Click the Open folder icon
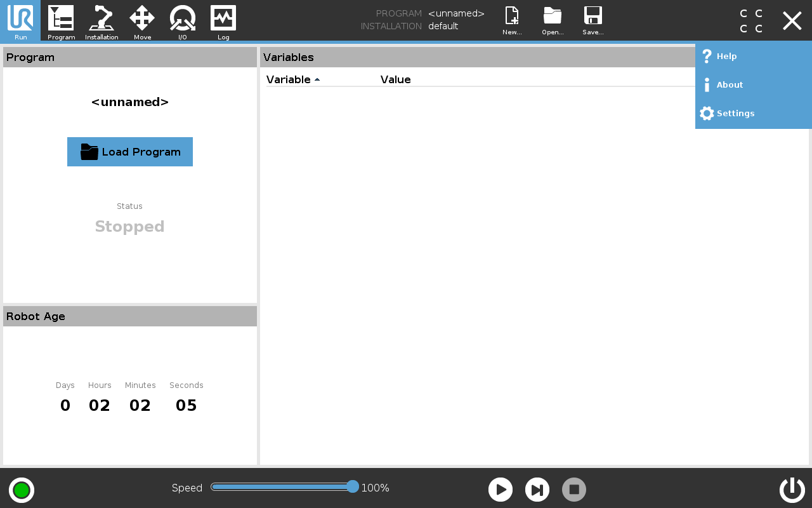812x508 pixels. tap(553, 20)
